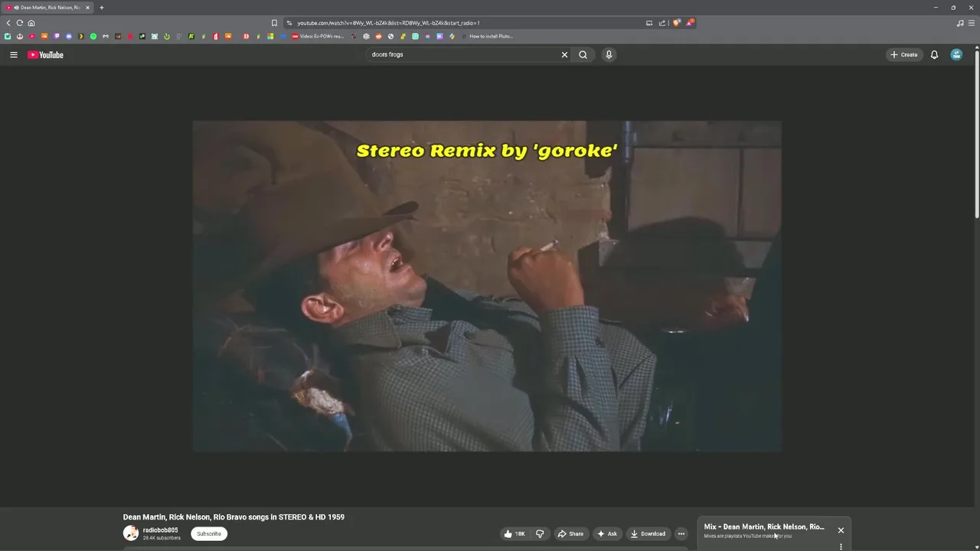This screenshot has height=551, width=980.
Task: Click the video player frame
Action: pyautogui.click(x=487, y=286)
